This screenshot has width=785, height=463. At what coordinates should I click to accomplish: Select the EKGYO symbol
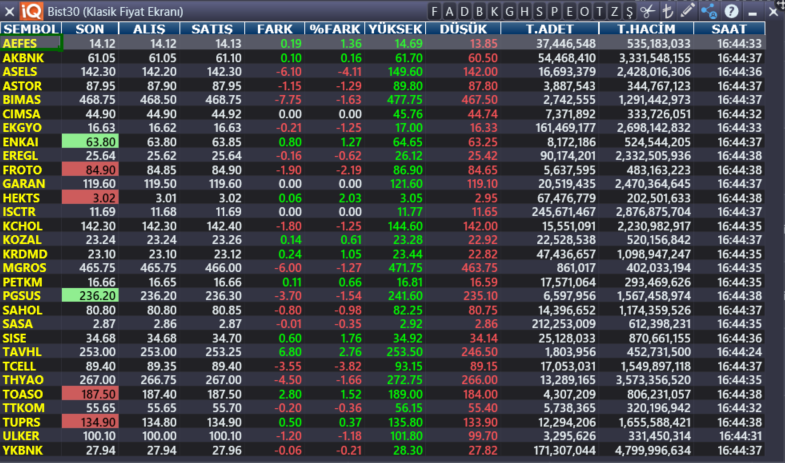pyautogui.click(x=22, y=128)
